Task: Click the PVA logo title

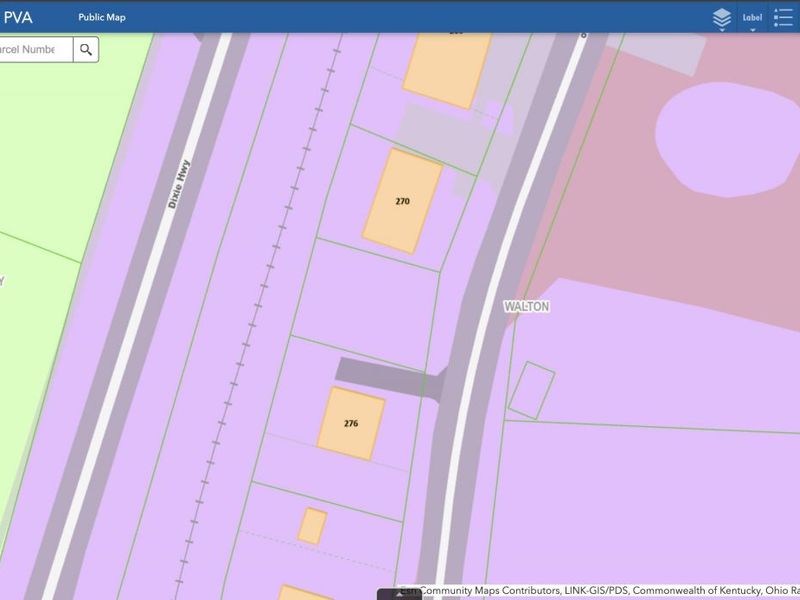Action: click(x=18, y=17)
